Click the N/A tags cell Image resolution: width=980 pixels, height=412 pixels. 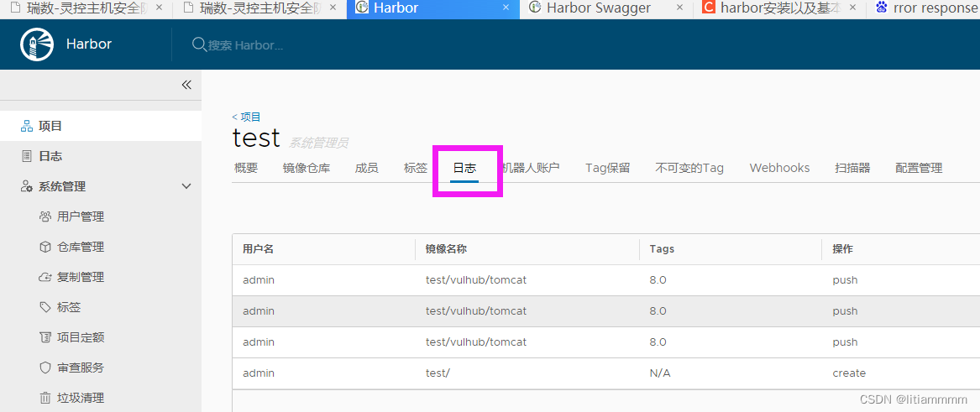click(659, 373)
